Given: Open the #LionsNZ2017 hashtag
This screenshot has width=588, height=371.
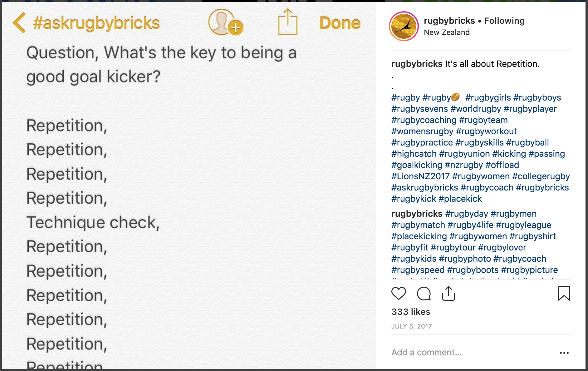Looking at the screenshot, I should click(x=420, y=176).
